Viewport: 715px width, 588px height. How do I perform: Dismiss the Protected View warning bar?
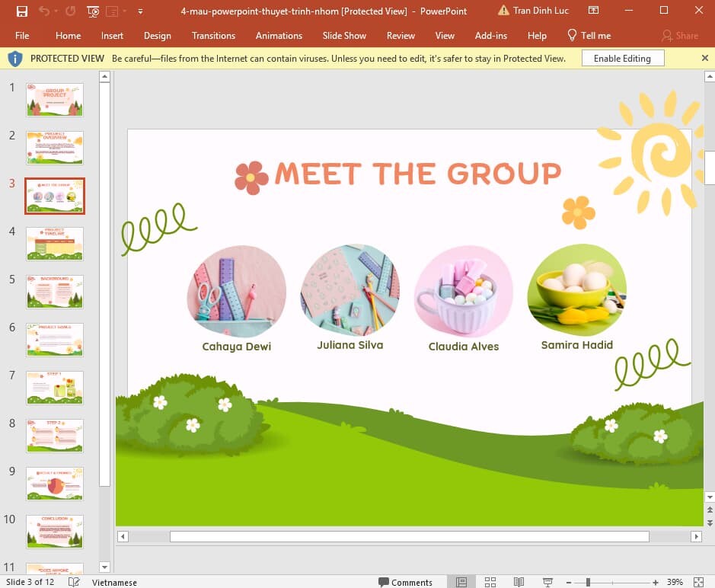click(705, 58)
